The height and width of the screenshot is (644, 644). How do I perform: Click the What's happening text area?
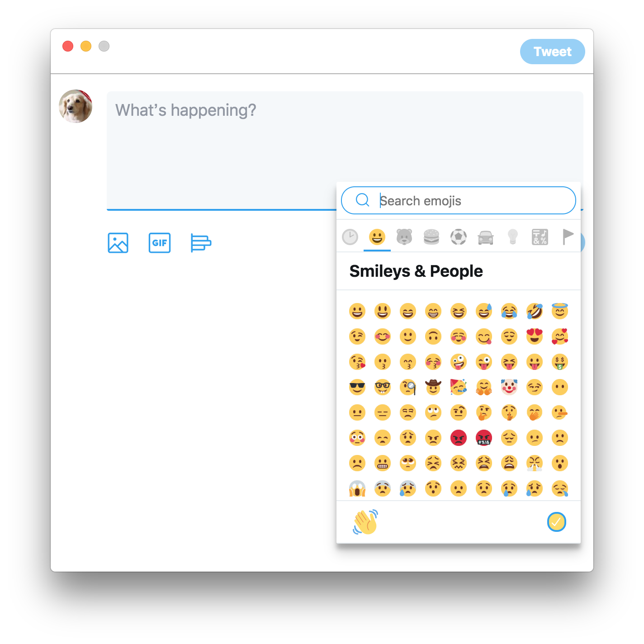[x=222, y=151]
